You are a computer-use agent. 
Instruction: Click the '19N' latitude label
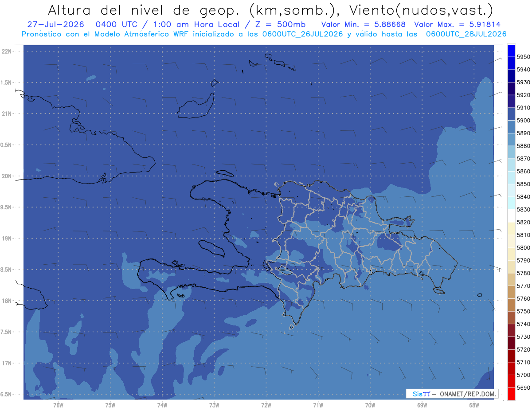[x=7, y=239]
